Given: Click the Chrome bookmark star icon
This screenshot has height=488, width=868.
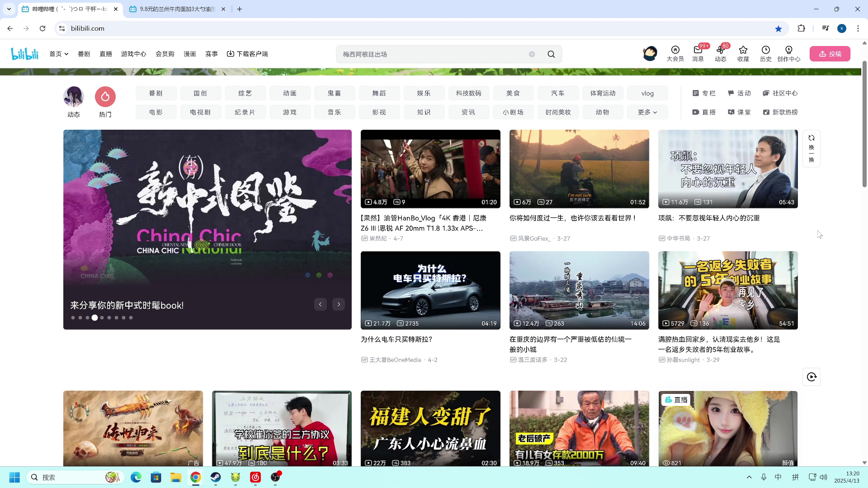Looking at the screenshot, I should [x=778, y=28].
